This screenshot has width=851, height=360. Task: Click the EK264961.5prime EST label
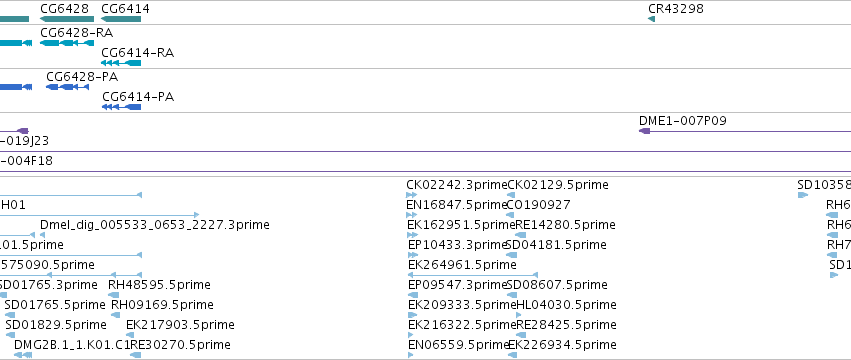(x=462, y=264)
